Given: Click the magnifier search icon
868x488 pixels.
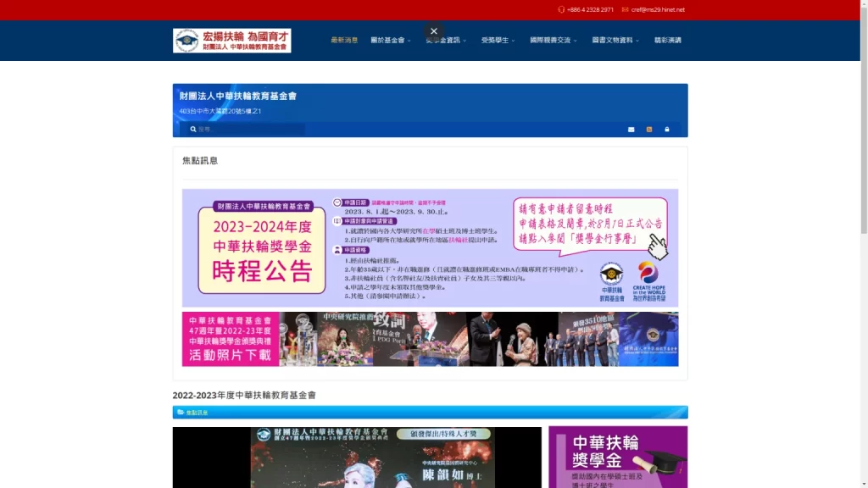Looking at the screenshot, I should (193, 130).
